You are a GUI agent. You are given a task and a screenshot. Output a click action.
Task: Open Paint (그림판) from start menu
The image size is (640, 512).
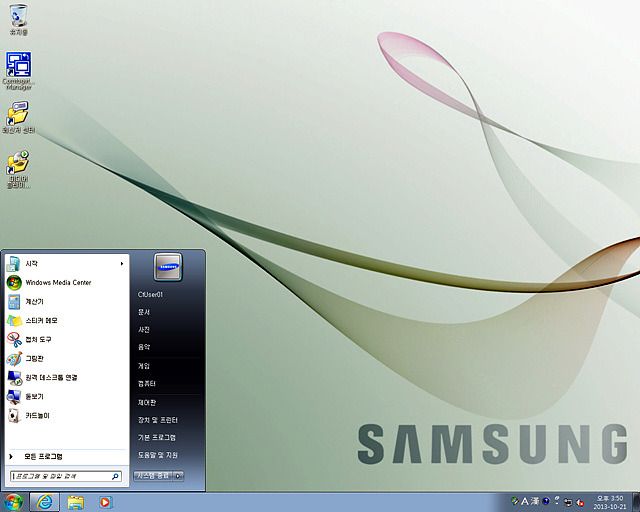[67, 358]
